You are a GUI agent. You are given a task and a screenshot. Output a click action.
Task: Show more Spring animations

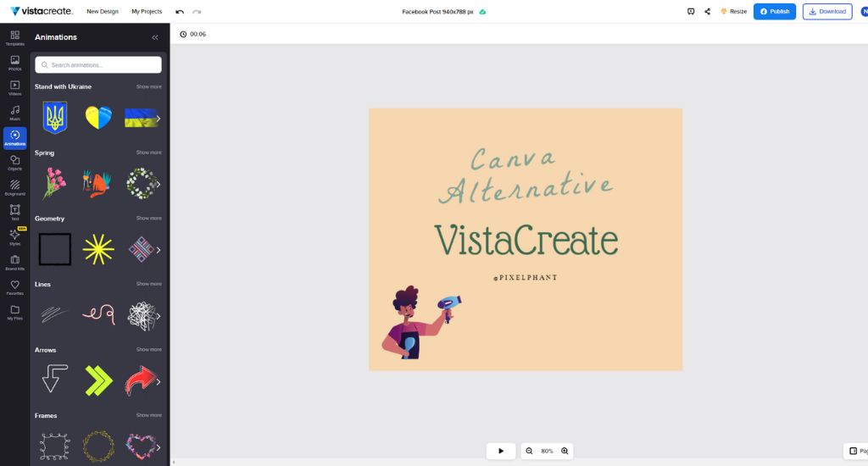149,153
